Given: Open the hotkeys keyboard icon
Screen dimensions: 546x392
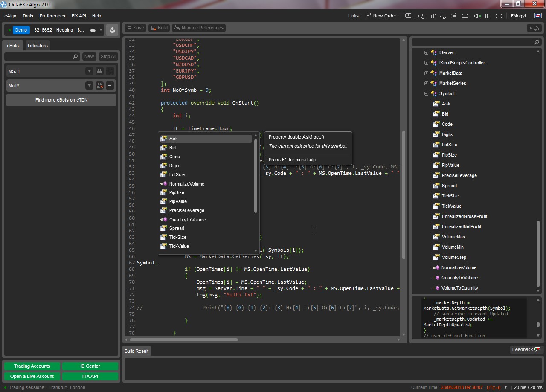Looking at the screenshot, I should pos(454,16).
